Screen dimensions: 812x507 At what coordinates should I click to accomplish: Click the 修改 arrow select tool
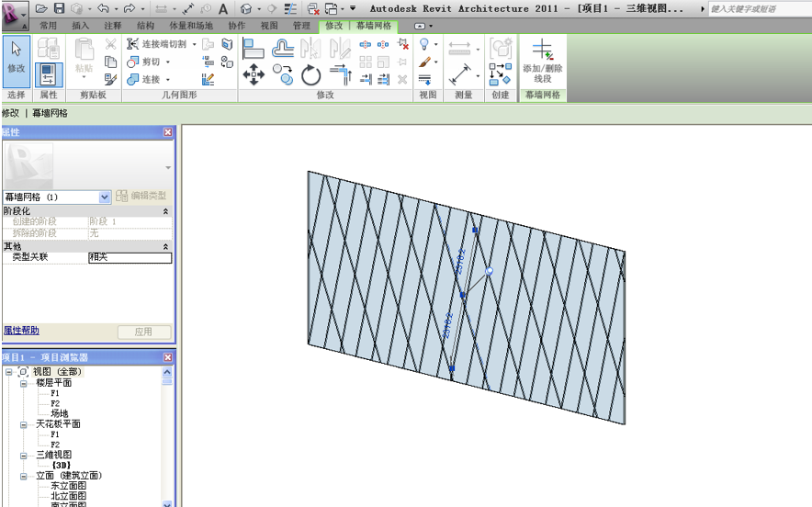pos(17,57)
